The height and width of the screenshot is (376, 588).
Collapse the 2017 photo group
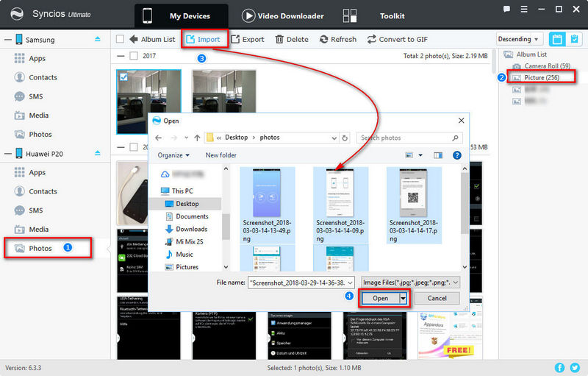(121, 56)
